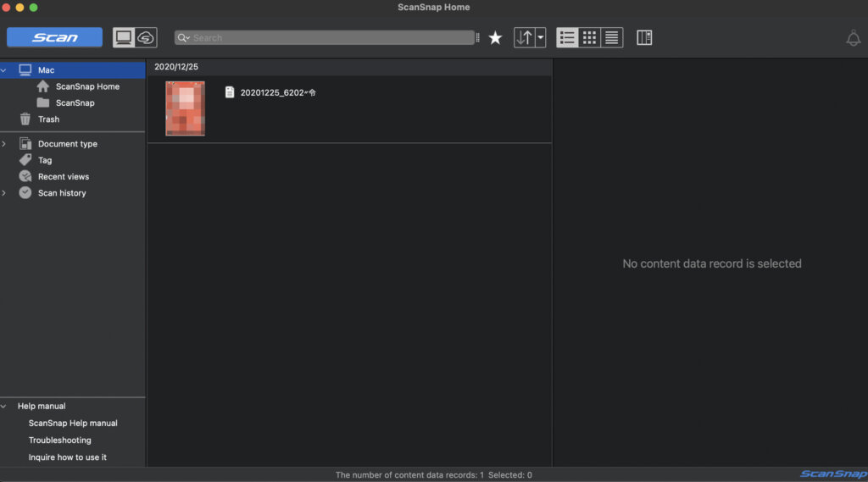Toggle the content viewer panel layout icon

644,37
